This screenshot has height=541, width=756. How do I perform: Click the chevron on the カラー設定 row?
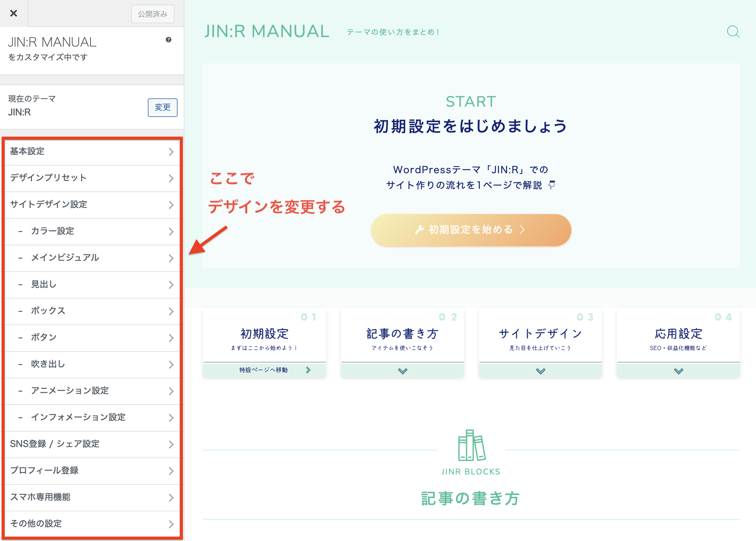pyautogui.click(x=171, y=232)
